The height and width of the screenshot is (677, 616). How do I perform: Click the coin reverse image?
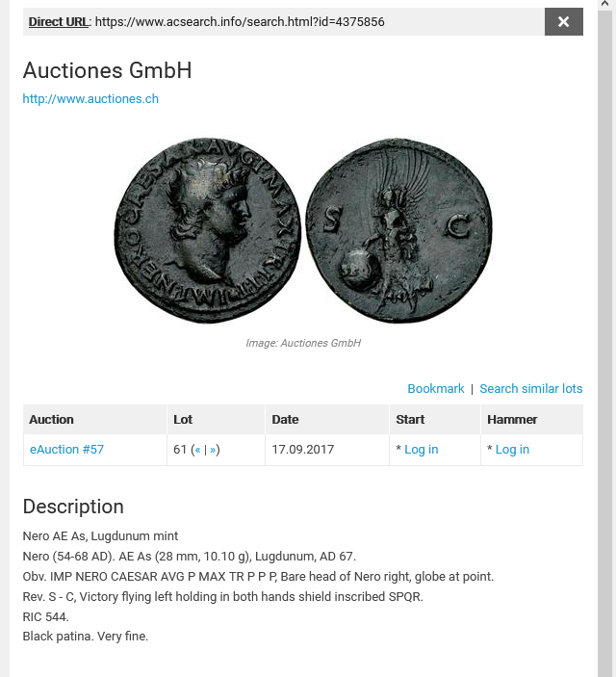pyautogui.click(x=398, y=230)
